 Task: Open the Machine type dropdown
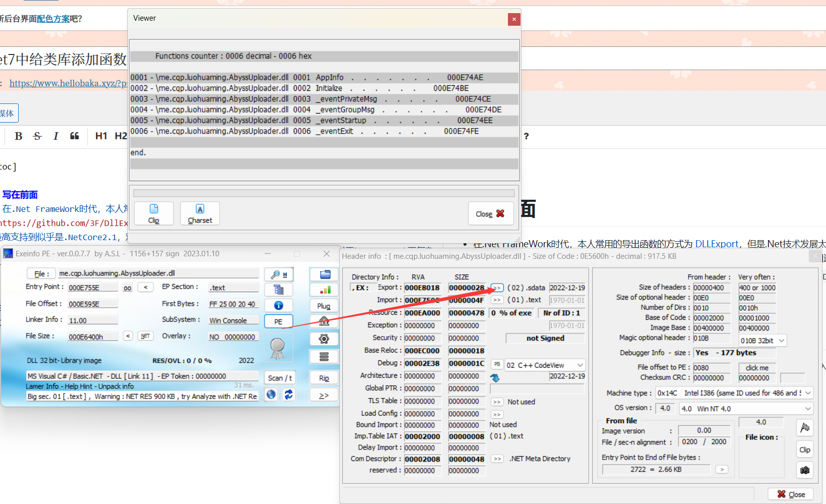pos(808,393)
